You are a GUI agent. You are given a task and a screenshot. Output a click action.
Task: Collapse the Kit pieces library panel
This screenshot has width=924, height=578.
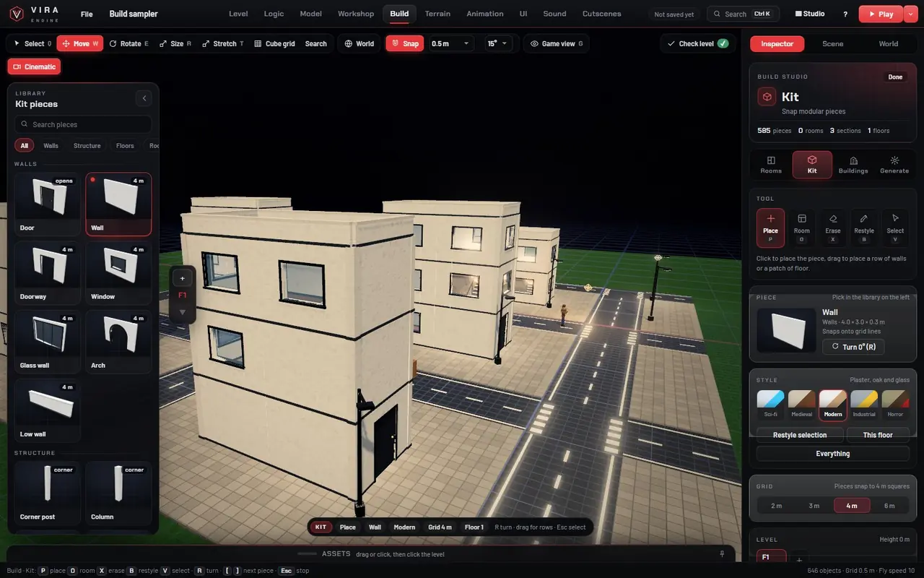(144, 98)
